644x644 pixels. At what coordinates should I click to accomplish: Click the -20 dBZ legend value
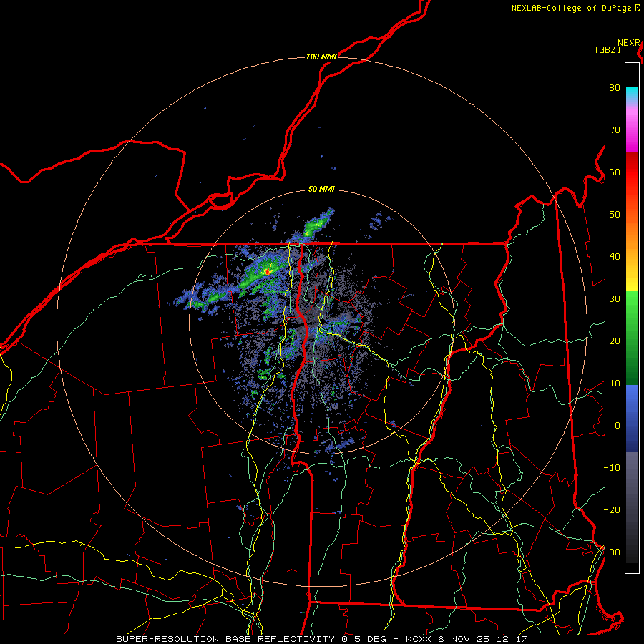click(x=612, y=509)
